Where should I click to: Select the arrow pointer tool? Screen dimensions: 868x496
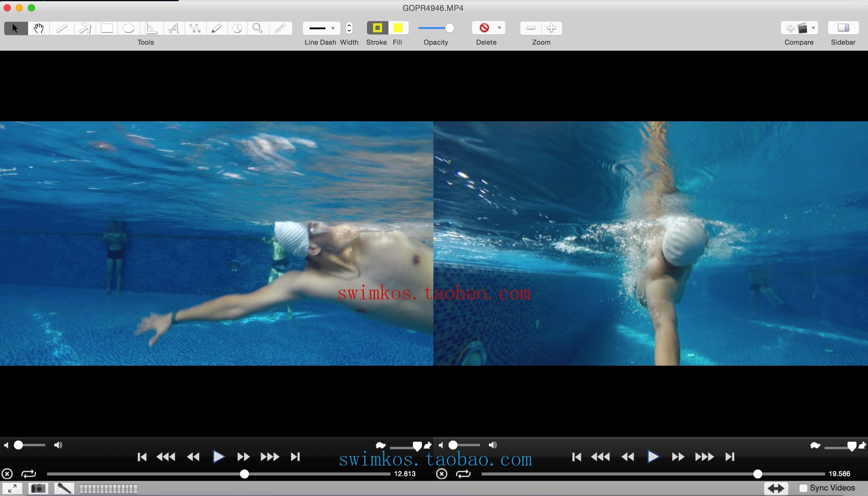tap(16, 28)
